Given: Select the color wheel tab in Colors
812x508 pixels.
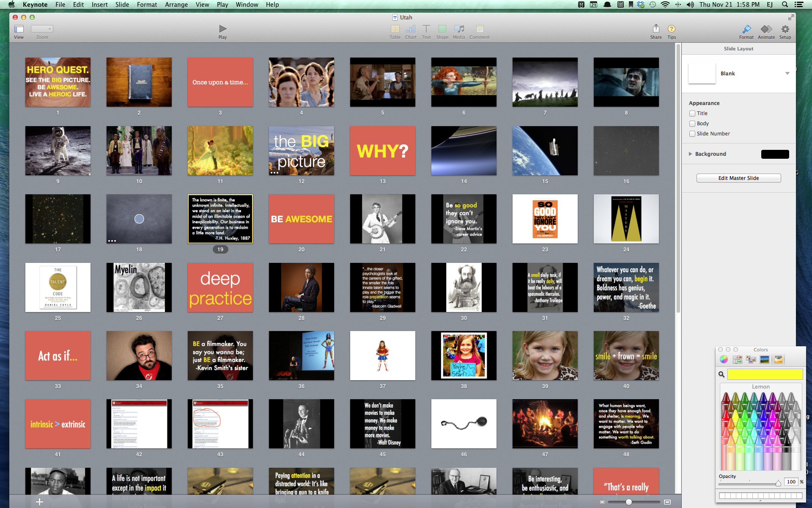Looking at the screenshot, I should (724, 359).
